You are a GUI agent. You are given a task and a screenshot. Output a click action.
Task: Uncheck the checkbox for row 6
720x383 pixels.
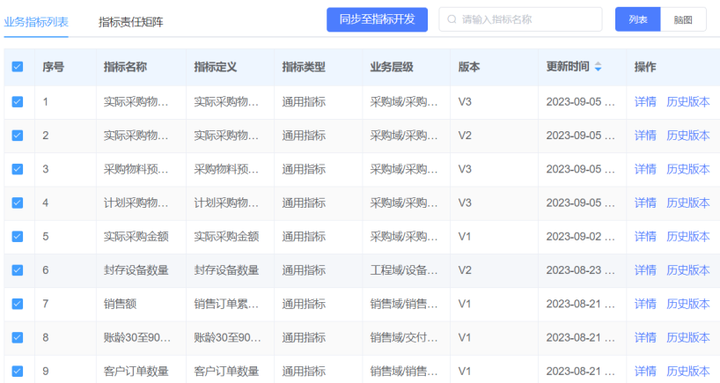(x=17, y=270)
